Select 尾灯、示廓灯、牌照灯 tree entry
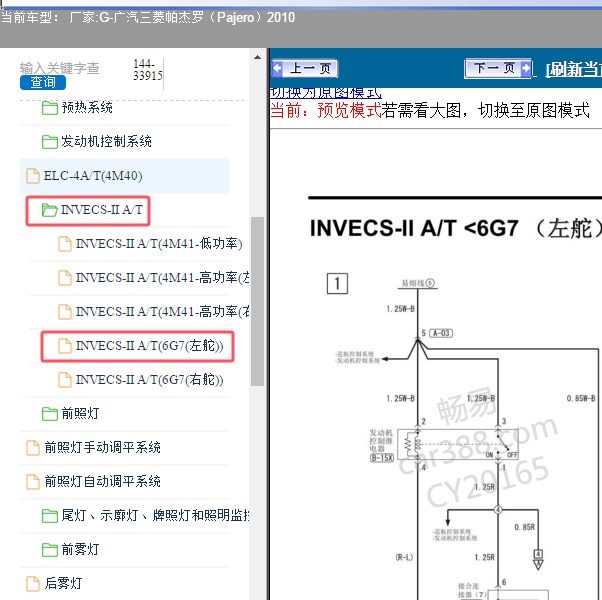Viewport: 602px width, 600px height. coord(155,515)
